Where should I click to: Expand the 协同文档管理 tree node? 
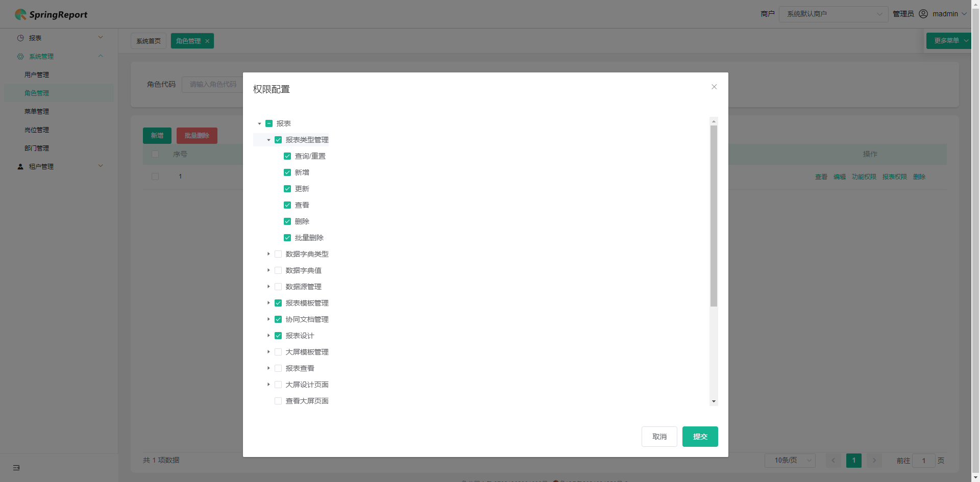268,319
